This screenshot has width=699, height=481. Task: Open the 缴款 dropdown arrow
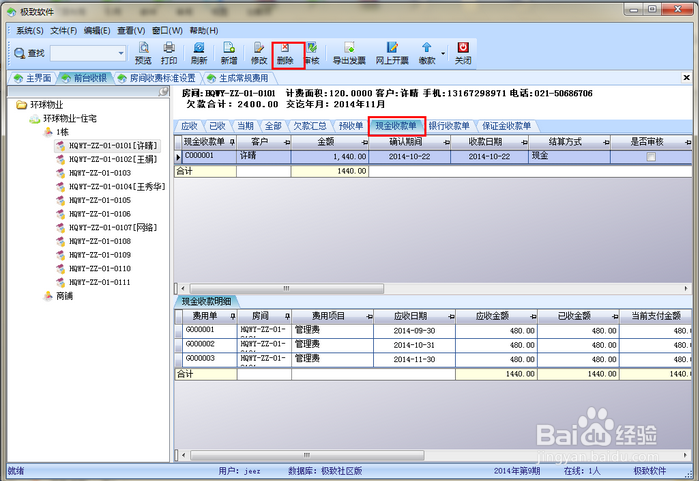point(443,53)
